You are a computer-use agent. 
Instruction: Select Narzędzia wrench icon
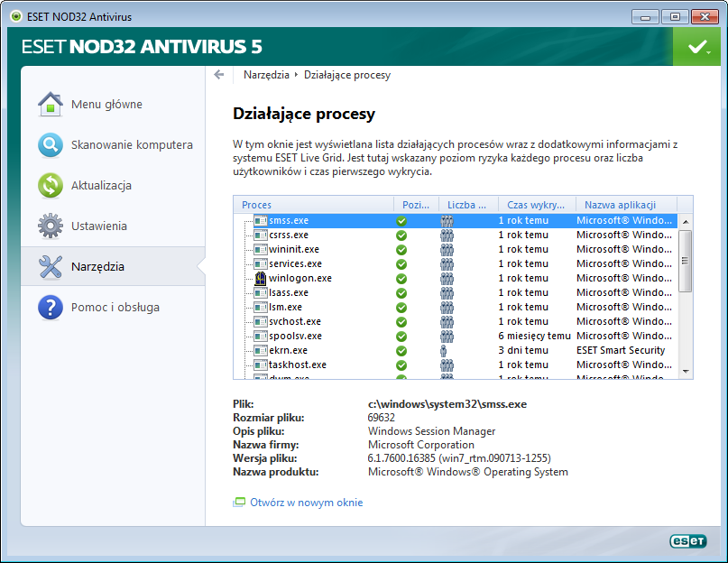(x=51, y=267)
